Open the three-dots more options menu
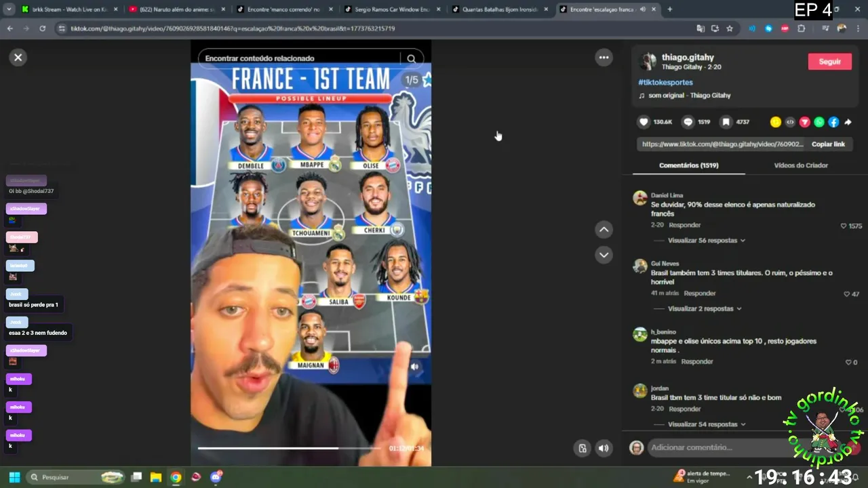Image resolution: width=868 pixels, height=488 pixels. [x=604, y=58]
